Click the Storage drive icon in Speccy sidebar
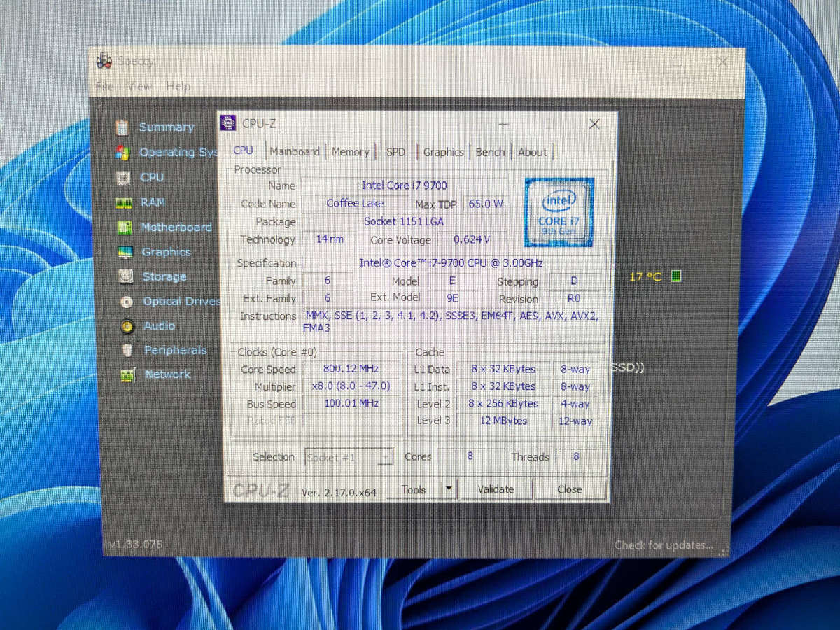 (126, 276)
